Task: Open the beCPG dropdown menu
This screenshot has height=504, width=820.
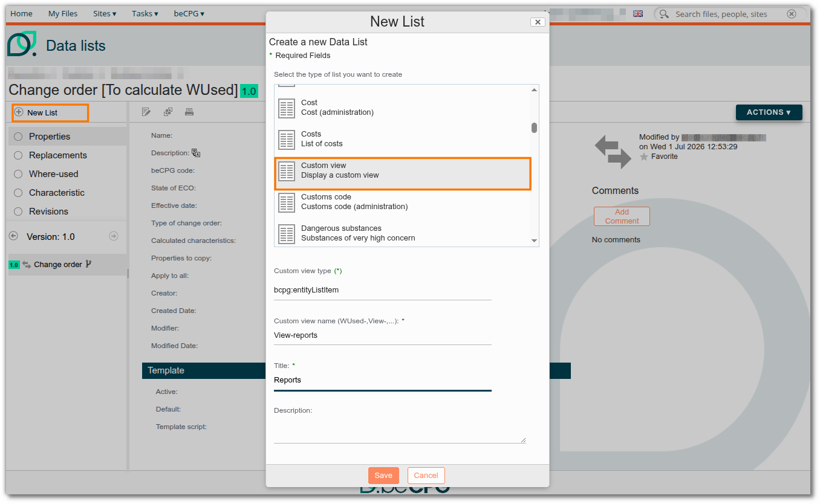Action: point(189,13)
